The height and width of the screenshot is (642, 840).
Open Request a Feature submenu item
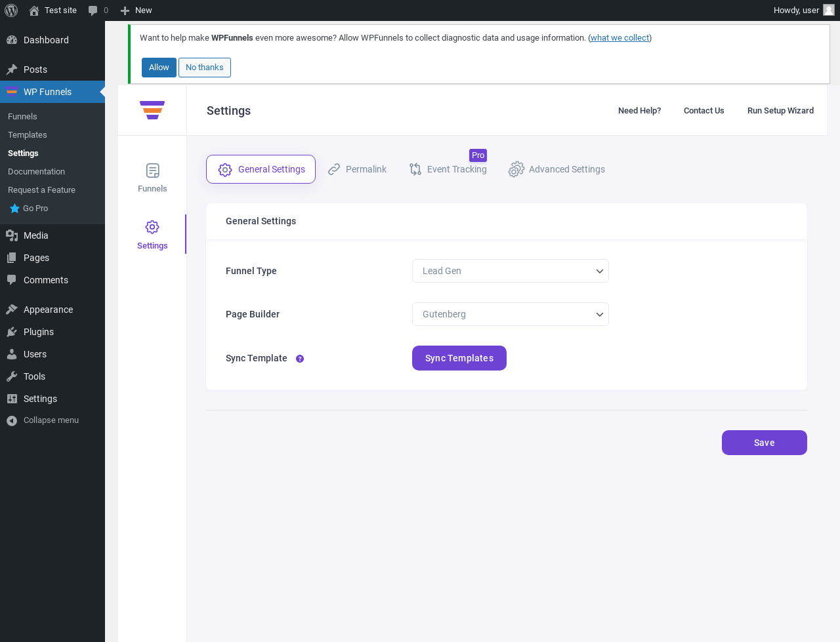(x=42, y=190)
